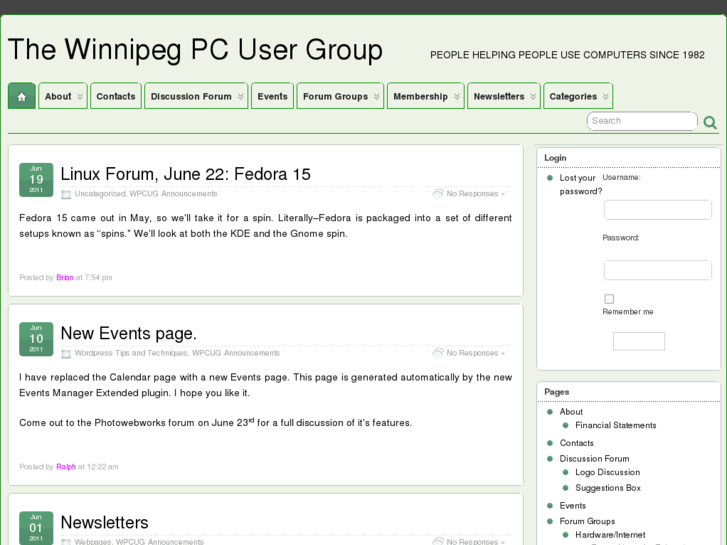Click the Jun 19 2011 date badge
The width and height of the screenshot is (727, 545).
pyautogui.click(x=36, y=180)
